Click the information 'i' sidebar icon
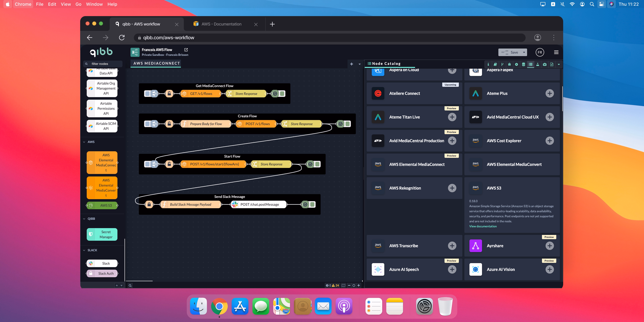 pyautogui.click(x=488, y=64)
